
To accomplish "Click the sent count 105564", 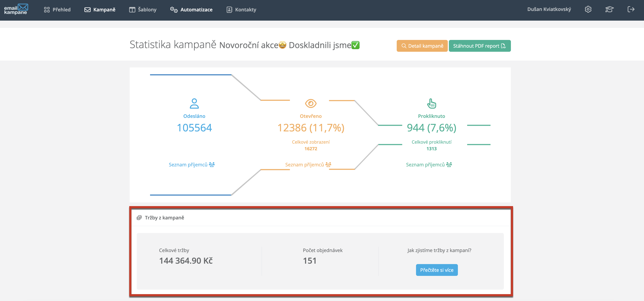I will (x=194, y=128).
